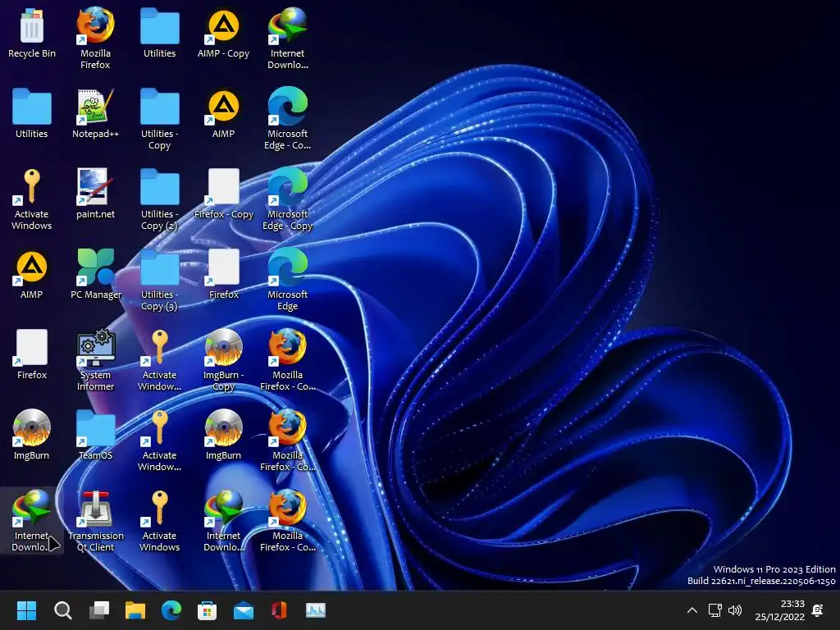The height and width of the screenshot is (630, 840).
Task: Open the Windows Start menu
Action: tap(26, 610)
